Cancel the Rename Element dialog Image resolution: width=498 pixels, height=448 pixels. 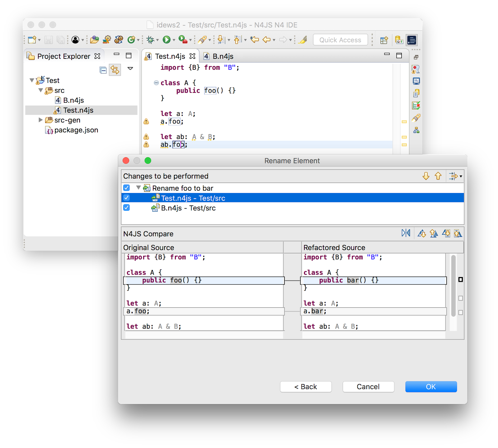click(368, 387)
